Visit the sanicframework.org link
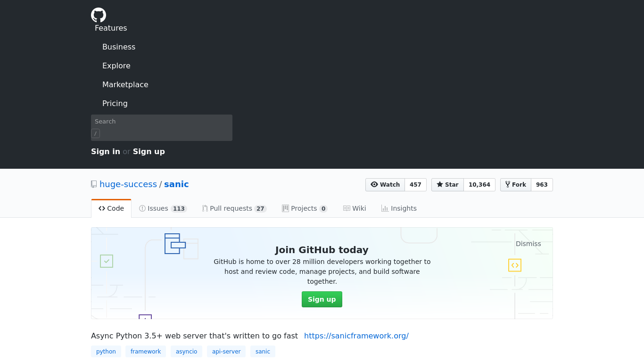The width and height of the screenshot is (644, 362). tap(356, 336)
